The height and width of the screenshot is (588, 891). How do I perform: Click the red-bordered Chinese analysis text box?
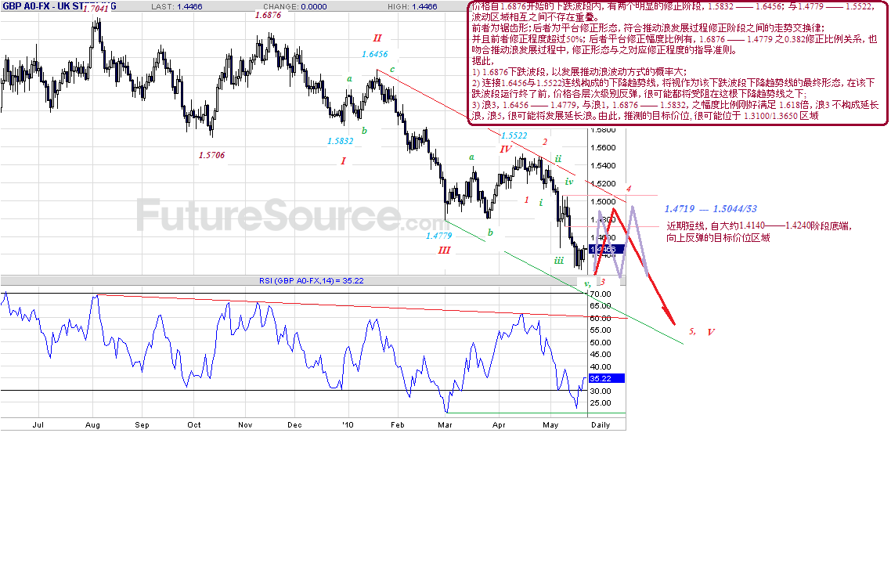click(x=678, y=63)
